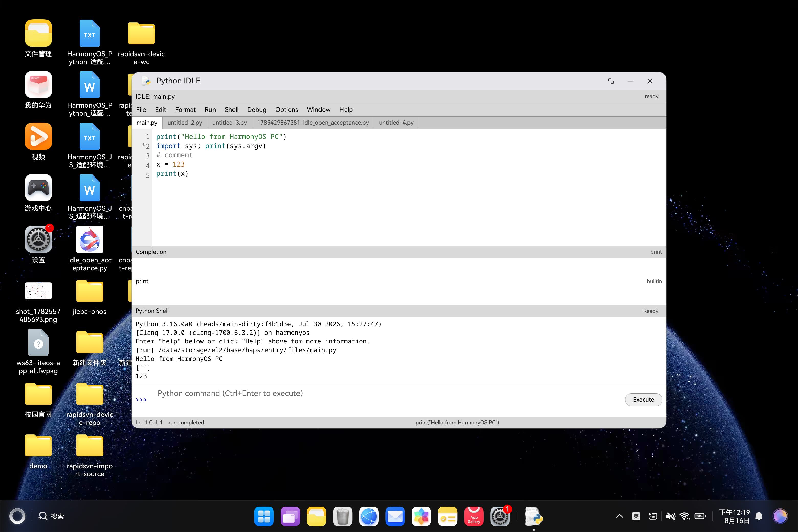Screen dimensions: 798x532
Task: Select the ws63-liteos-app_all.fwpkg desktop file
Action: (x=38, y=342)
